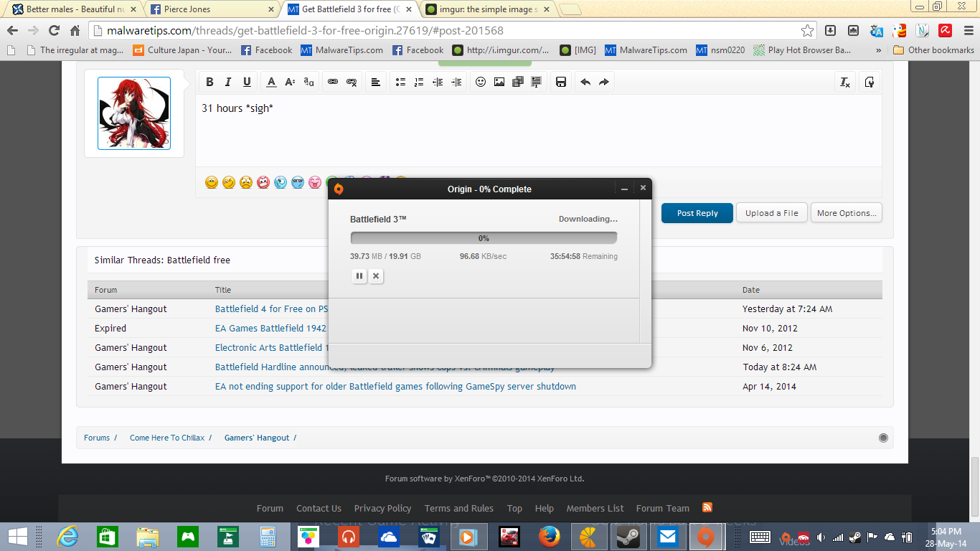This screenshot has height=551, width=980.
Task: Insert a link using the chain icon
Action: tap(333, 82)
